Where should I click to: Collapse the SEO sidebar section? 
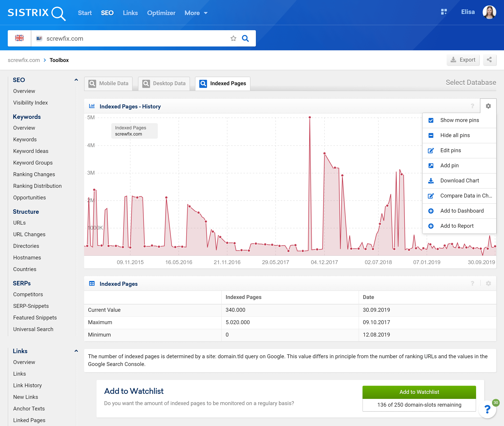(x=76, y=80)
